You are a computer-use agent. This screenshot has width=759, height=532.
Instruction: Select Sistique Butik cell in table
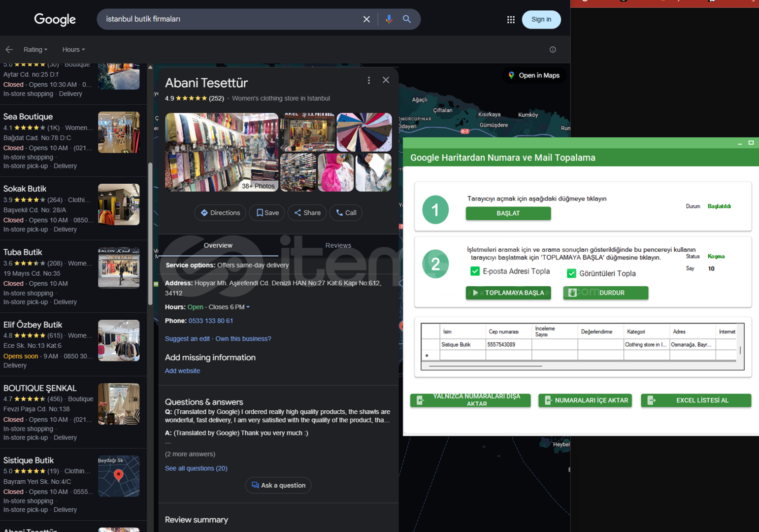462,344
